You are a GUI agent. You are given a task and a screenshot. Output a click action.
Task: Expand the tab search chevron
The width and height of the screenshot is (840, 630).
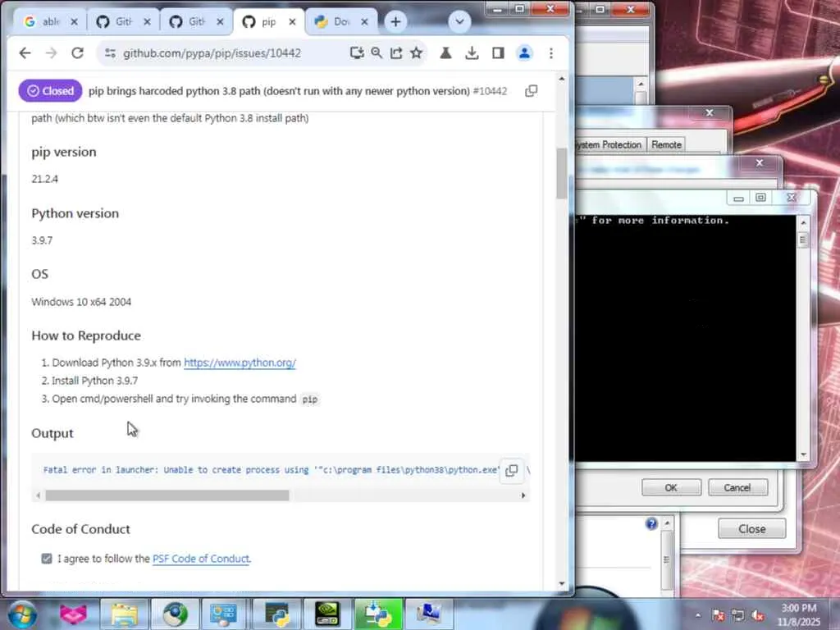click(x=459, y=22)
